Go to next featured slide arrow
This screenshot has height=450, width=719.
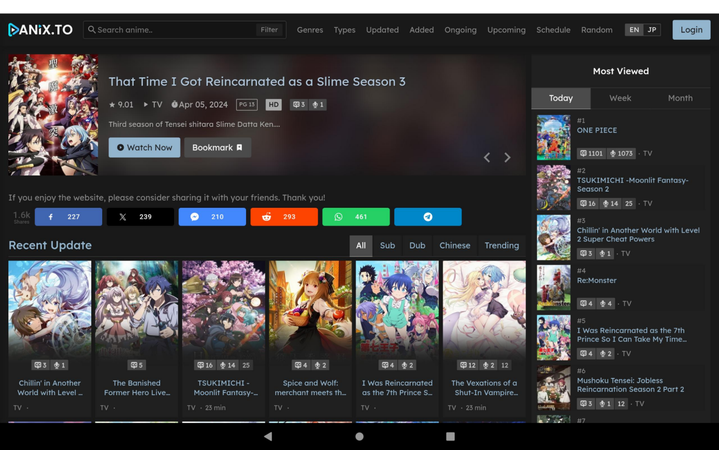[x=507, y=157]
